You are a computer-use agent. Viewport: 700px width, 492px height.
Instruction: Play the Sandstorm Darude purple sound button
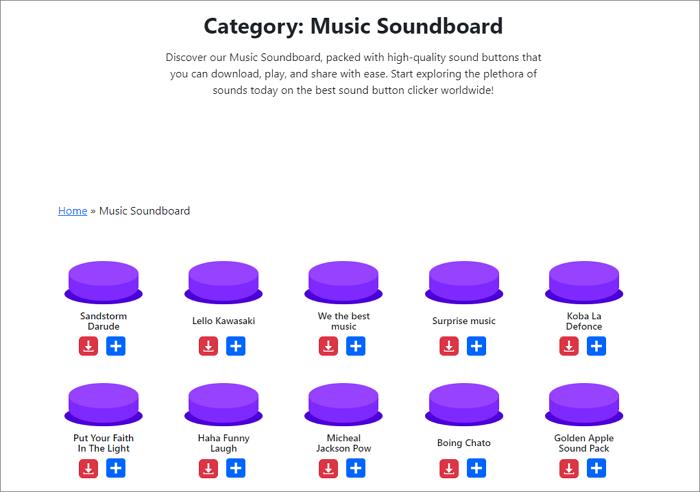click(103, 280)
